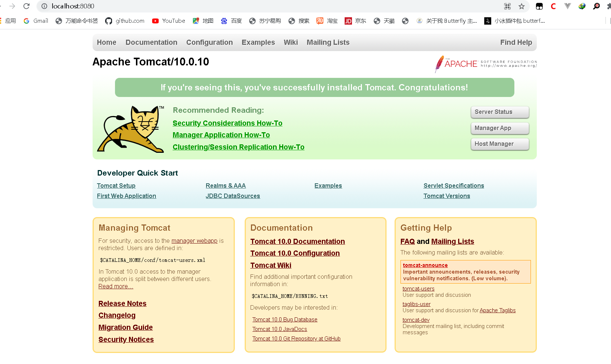This screenshot has width=611, height=364.
Task: Open Tomcat Versions link
Action: pos(447,196)
